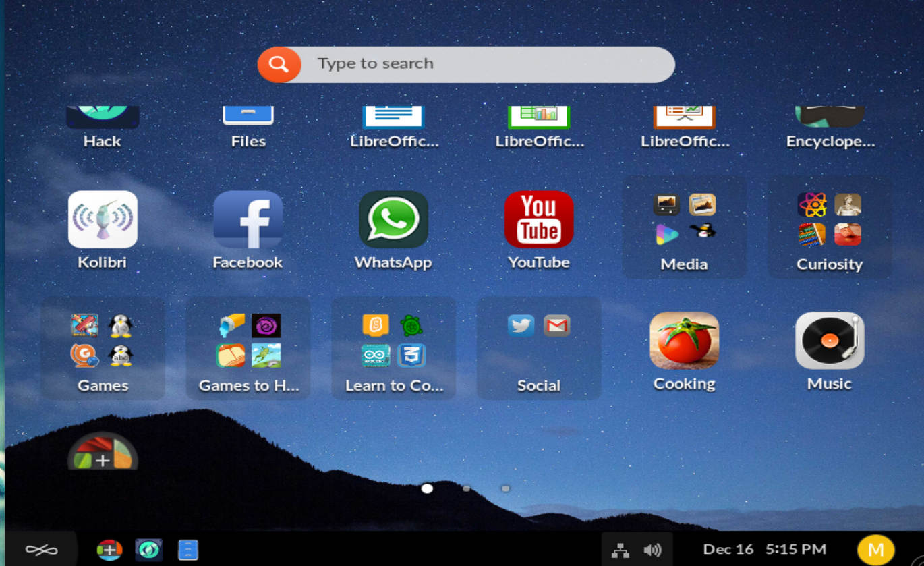Open the Cooking tomato app
Image resolution: width=924 pixels, height=566 pixels.
coord(684,340)
